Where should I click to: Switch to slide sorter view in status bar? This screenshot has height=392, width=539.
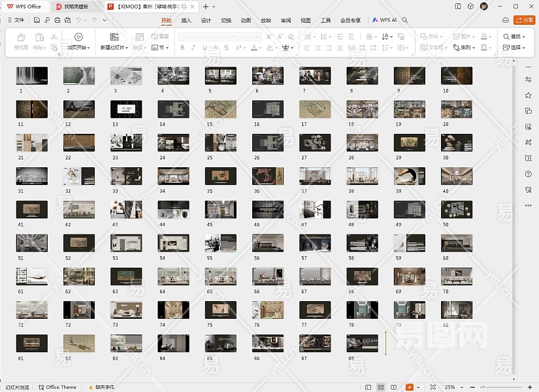click(380, 387)
